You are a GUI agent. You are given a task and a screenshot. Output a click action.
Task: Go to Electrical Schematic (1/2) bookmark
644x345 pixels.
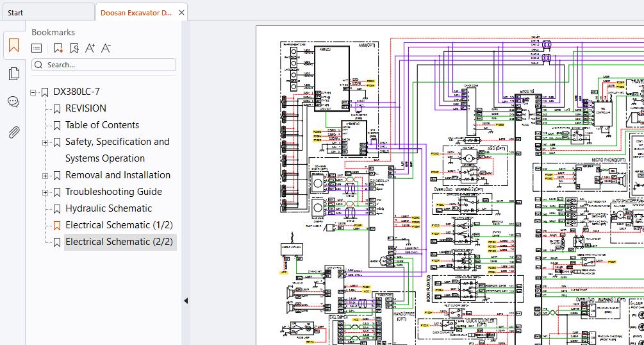[x=119, y=225]
